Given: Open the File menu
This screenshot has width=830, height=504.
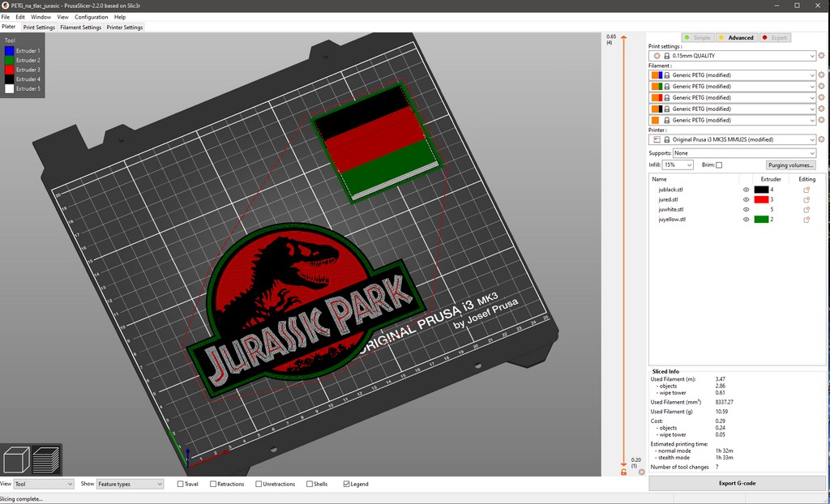Looking at the screenshot, I should tap(6, 17).
